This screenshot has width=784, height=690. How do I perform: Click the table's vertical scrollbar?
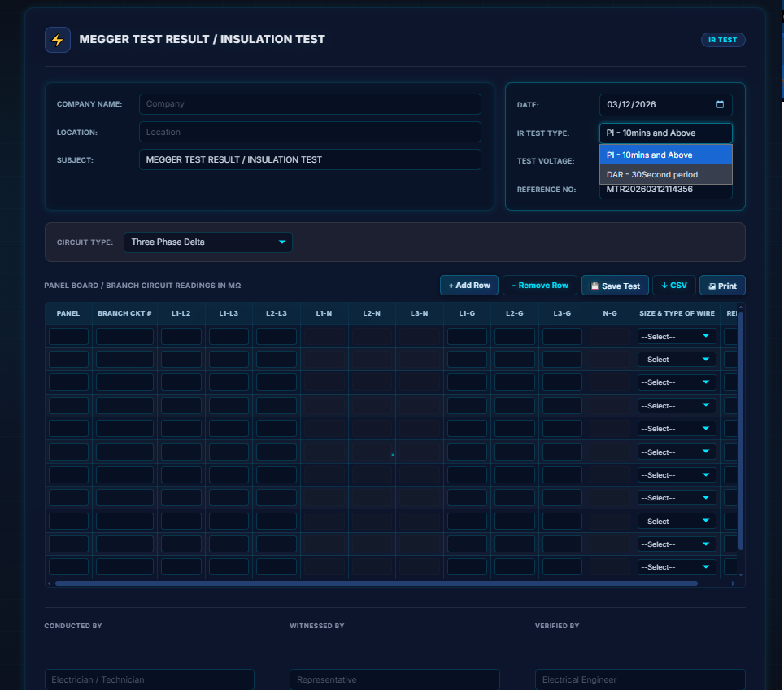[x=740, y=431]
